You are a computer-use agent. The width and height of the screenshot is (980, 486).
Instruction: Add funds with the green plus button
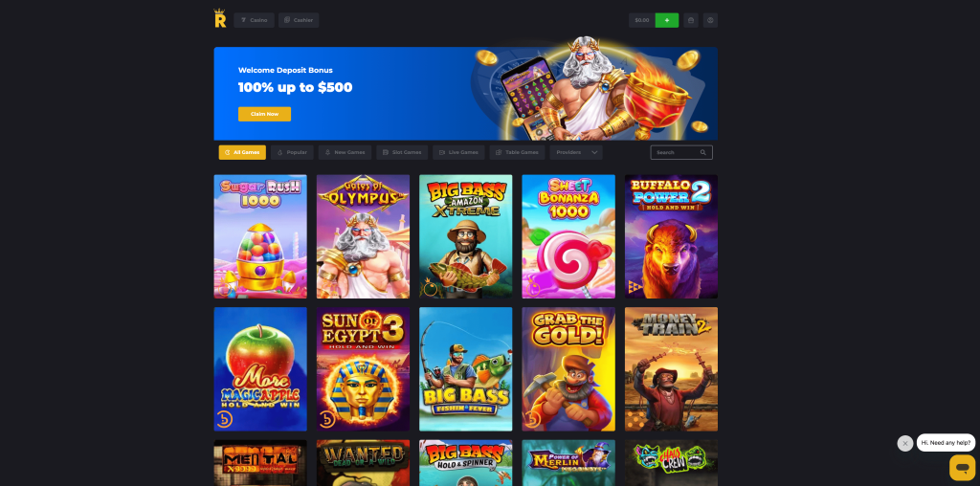pyautogui.click(x=667, y=20)
